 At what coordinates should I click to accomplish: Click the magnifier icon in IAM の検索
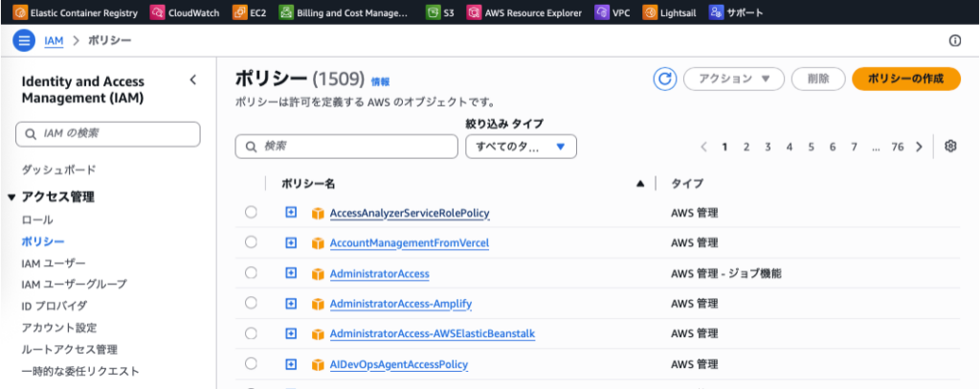tap(30, 134)
